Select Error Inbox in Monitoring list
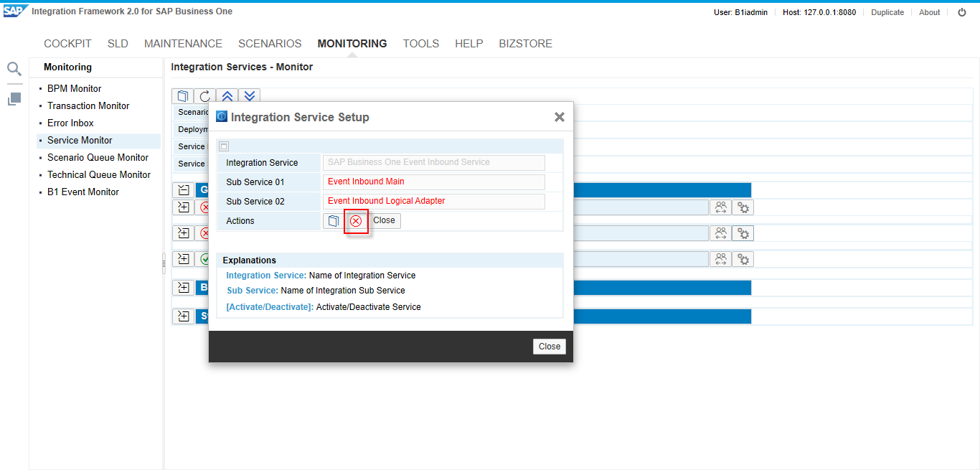 [x=70, y=123]
